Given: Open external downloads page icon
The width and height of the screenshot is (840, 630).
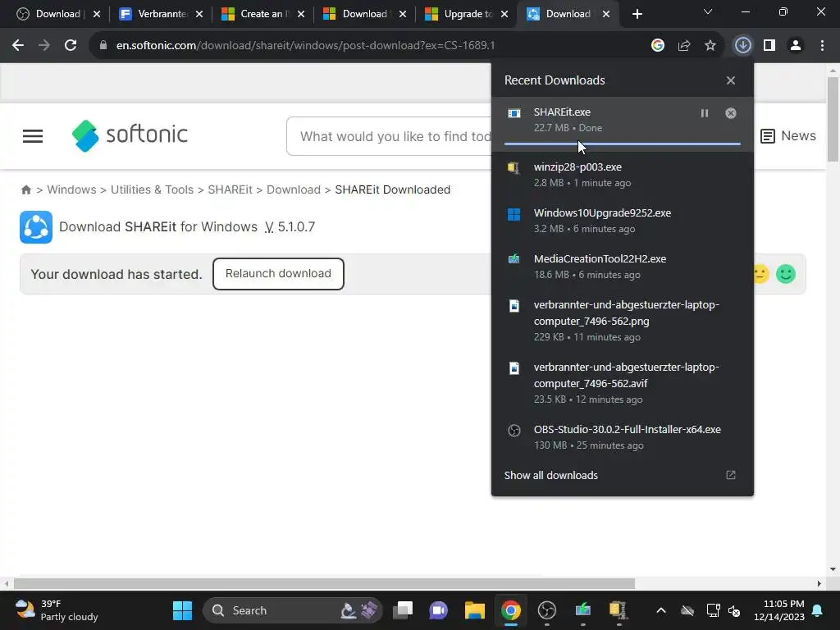Looking at the screenshot, I should 731,475.
